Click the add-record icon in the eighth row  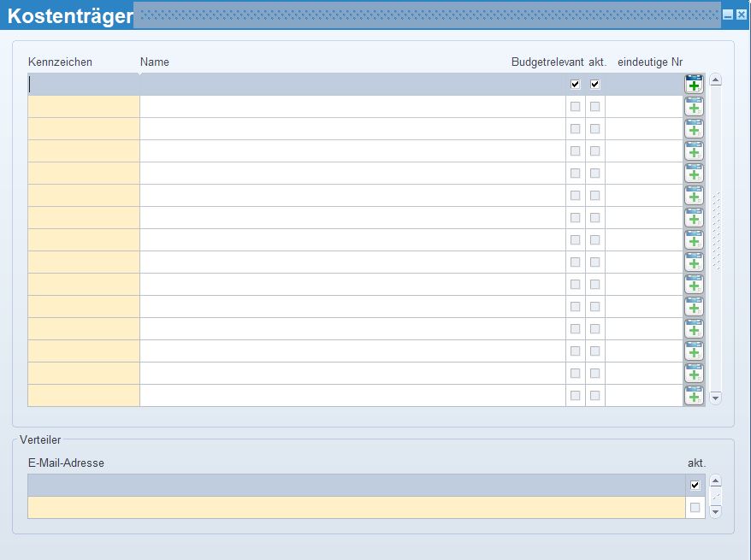pos(694,239)
